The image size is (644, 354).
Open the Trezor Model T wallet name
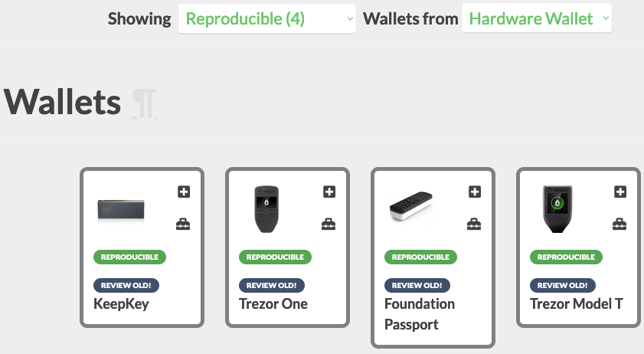click(x=577, y=304)
